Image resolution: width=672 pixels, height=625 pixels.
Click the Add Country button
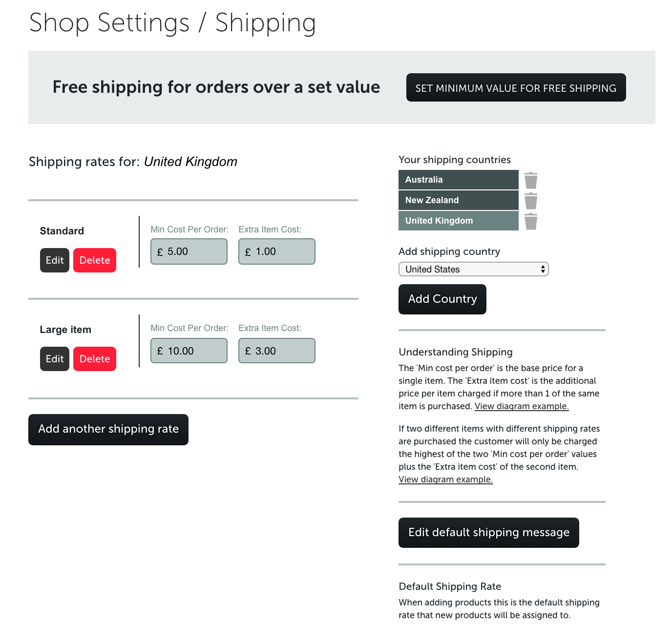point(442,299)
